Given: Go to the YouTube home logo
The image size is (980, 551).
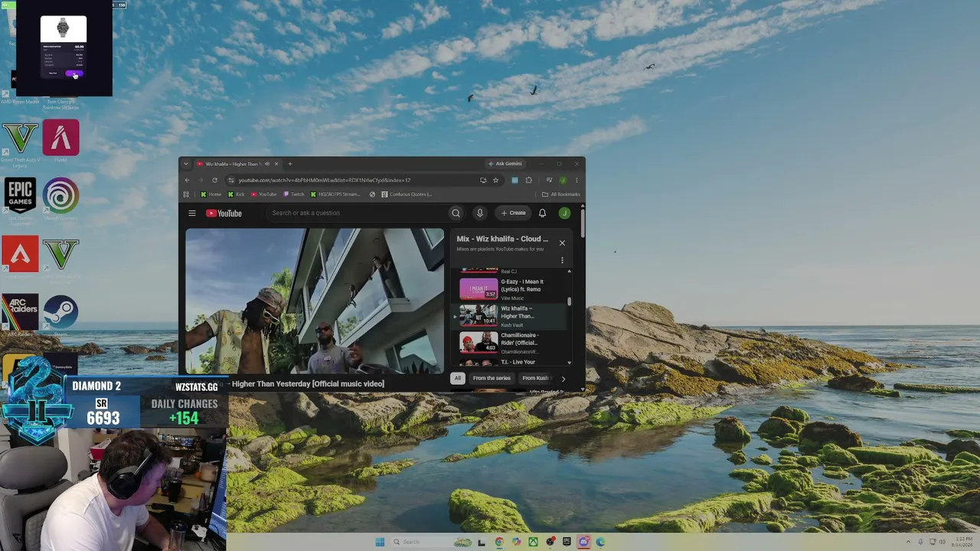Looking at the screenshot, I should (x=224, y=214).
